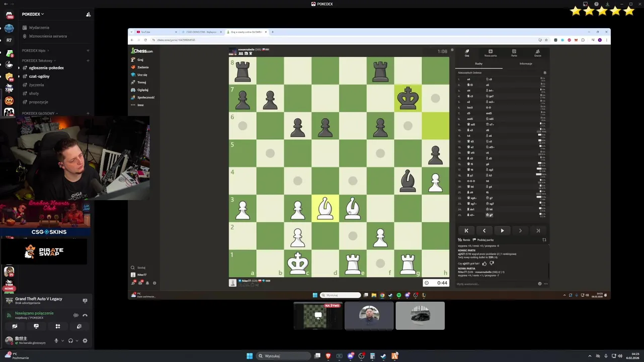Jump to last move in chess panel

pos(538,230)
